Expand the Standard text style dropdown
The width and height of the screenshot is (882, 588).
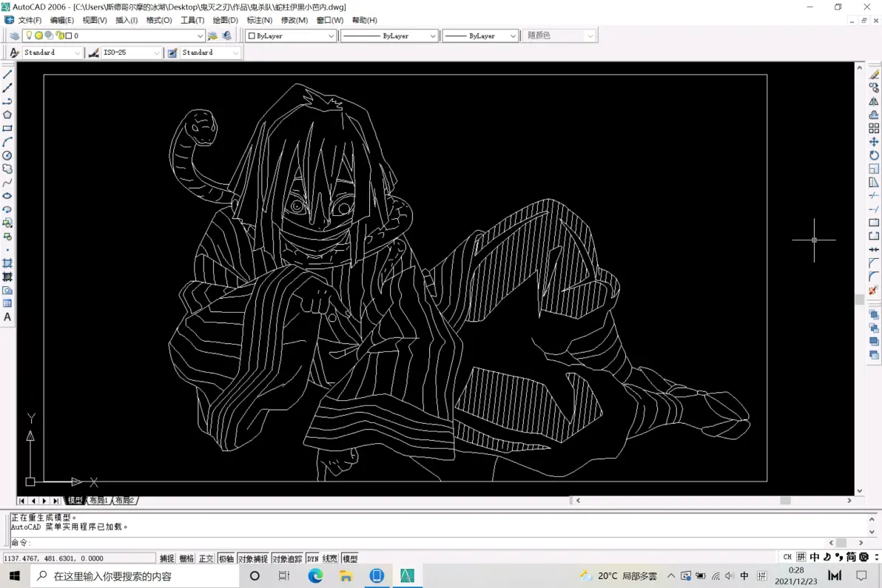pos(77,53)
